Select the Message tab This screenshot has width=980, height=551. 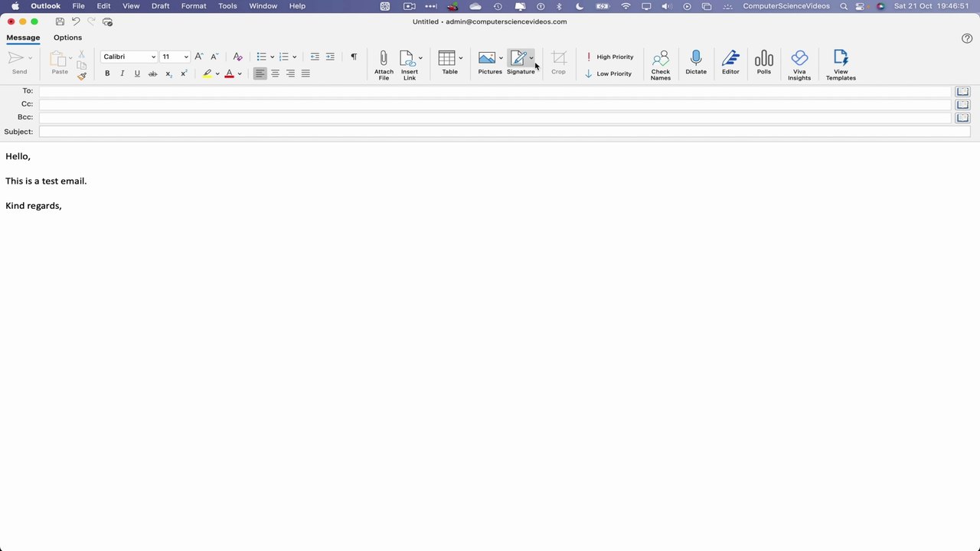[x=23, y=37]
